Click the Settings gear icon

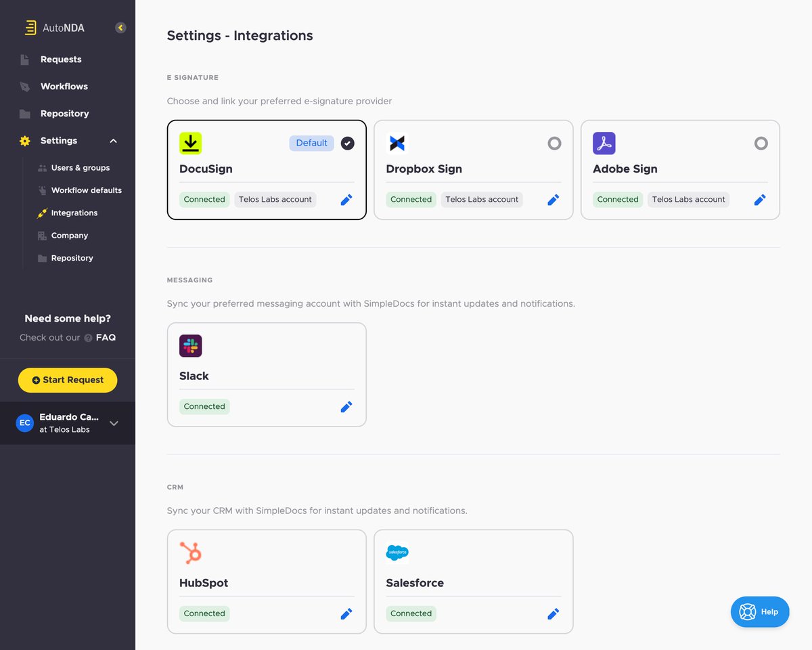[25, 141]
